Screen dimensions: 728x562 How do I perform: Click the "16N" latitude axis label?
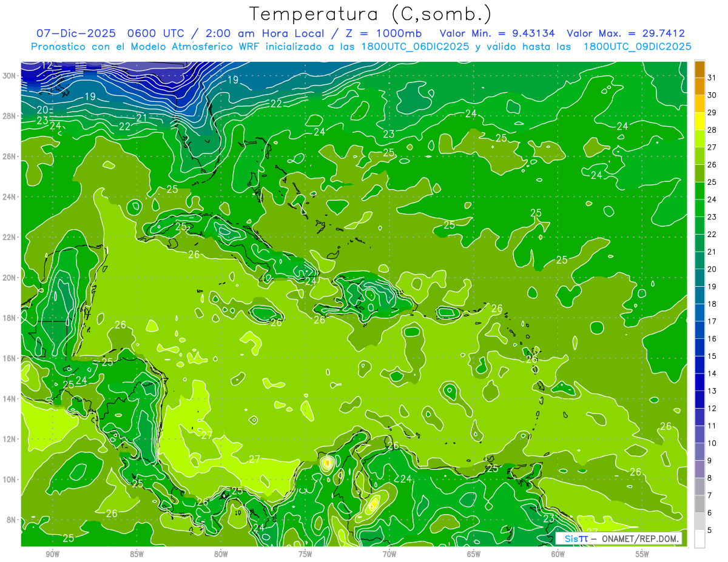[x=10, y=358]
